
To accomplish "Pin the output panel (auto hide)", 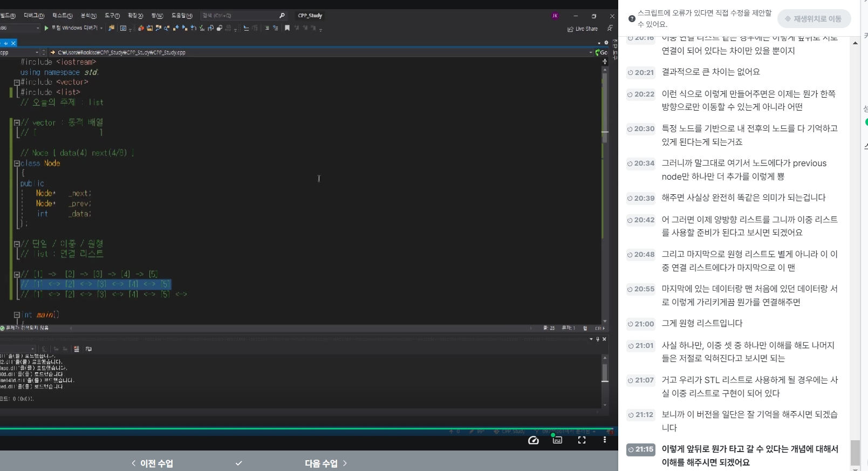I will 598,339.
